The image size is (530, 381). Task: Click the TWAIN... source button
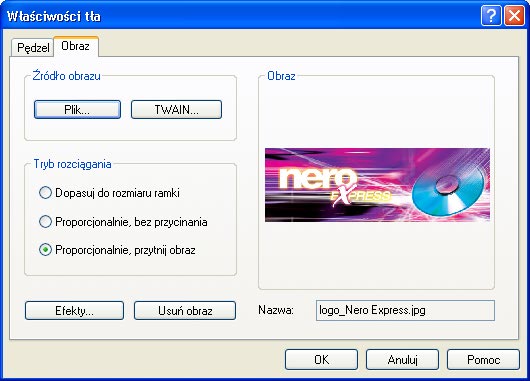[x=176, y=110]
